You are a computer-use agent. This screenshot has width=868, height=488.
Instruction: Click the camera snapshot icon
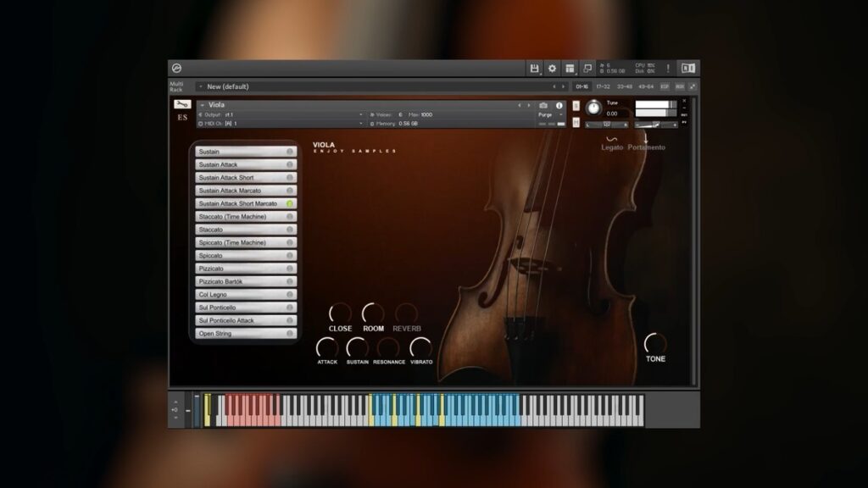pyautogui.click(x=543, y=105)
